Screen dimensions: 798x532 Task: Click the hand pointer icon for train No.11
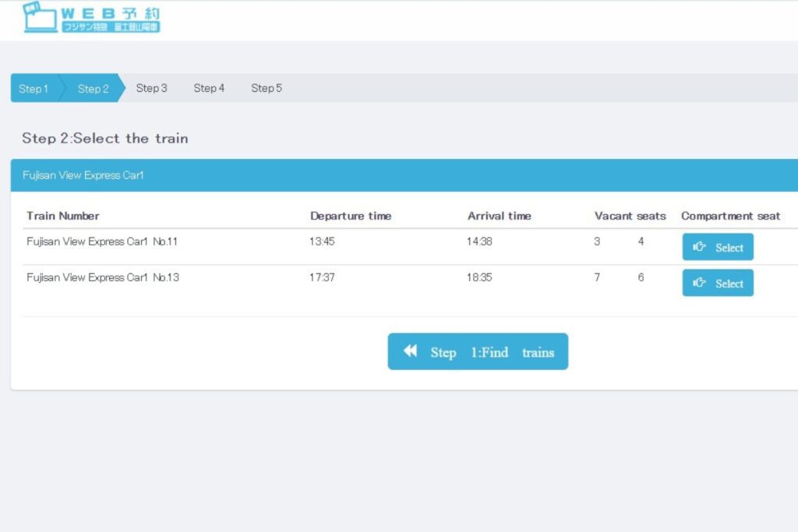[x=699, y=247]
